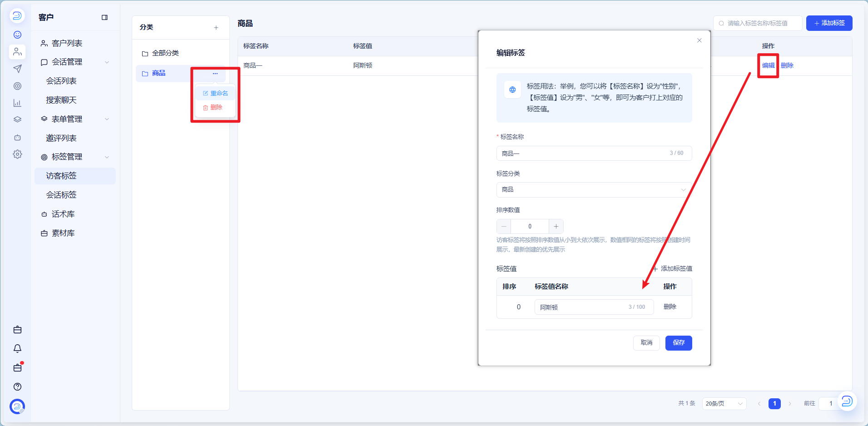Open the help question mark icon

(x=17, y=387)
